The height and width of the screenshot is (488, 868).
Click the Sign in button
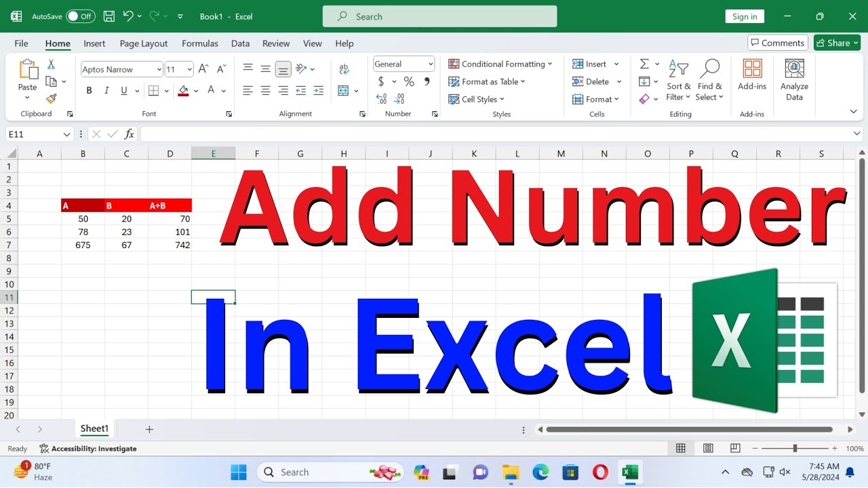coord(745,16)
